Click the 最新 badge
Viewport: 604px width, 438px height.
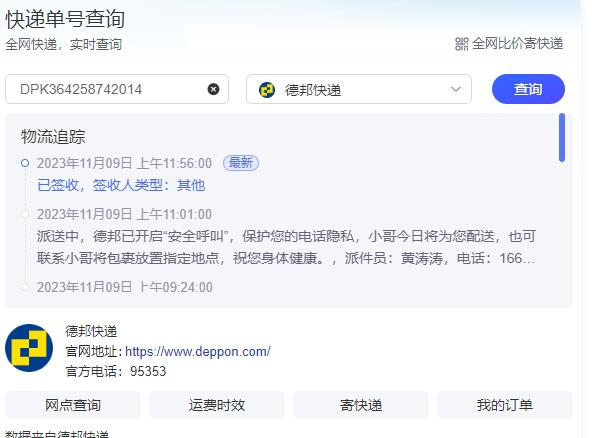(x=241, y=163)
